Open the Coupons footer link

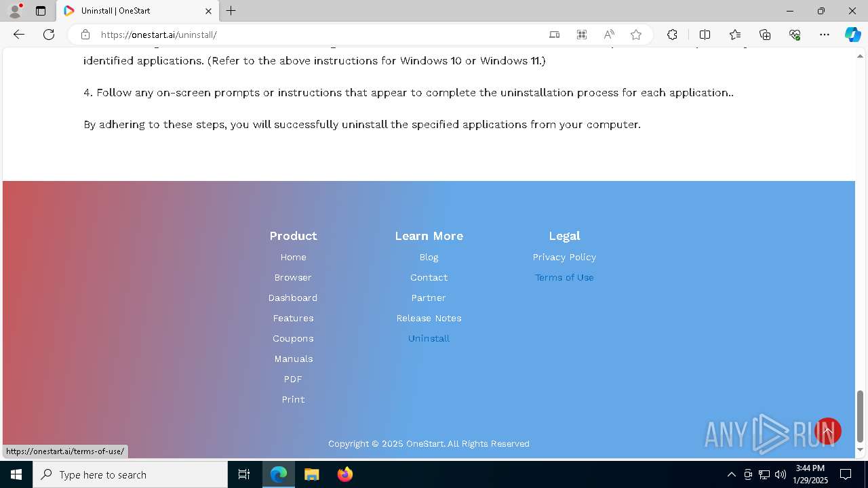pyautogui.click(x=293, y=338)
